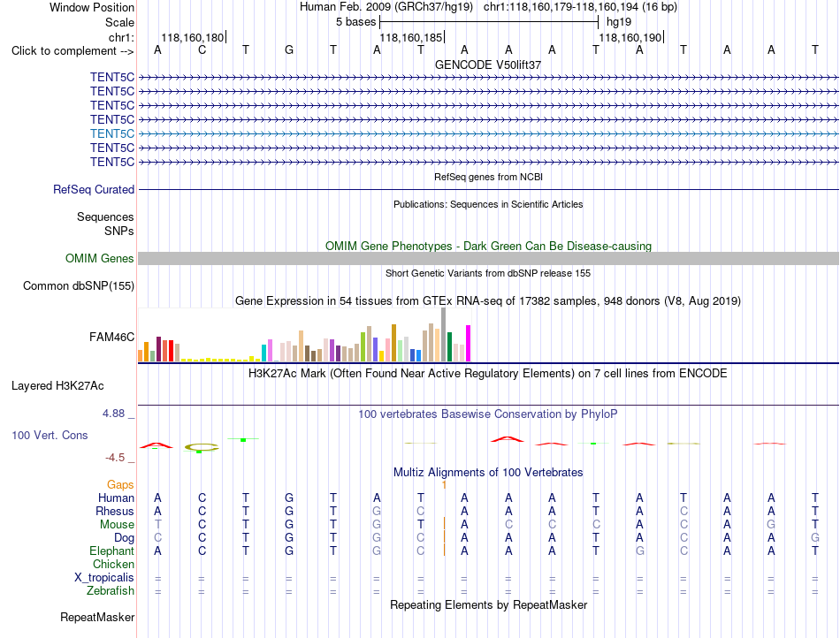The width and height of the screenshot is (840, 638).
Task: Open the RefSeq Curated track label
Action: 94,189
